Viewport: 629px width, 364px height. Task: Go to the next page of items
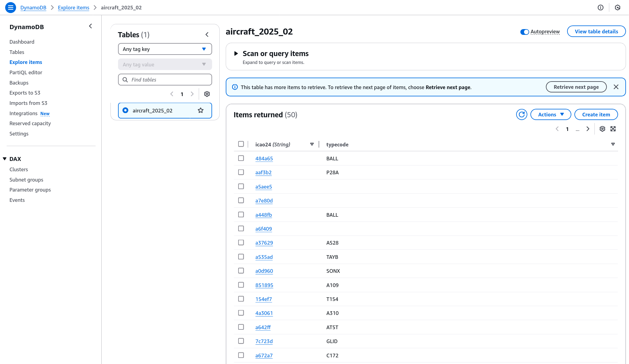[588, 129]
